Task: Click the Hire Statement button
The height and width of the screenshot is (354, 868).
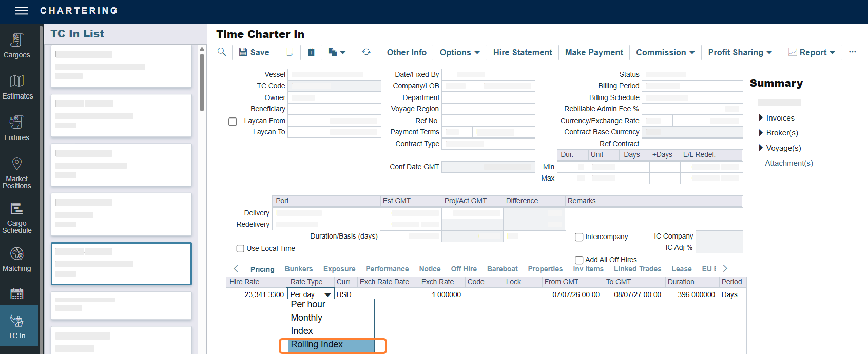Action: click(523, 52)
